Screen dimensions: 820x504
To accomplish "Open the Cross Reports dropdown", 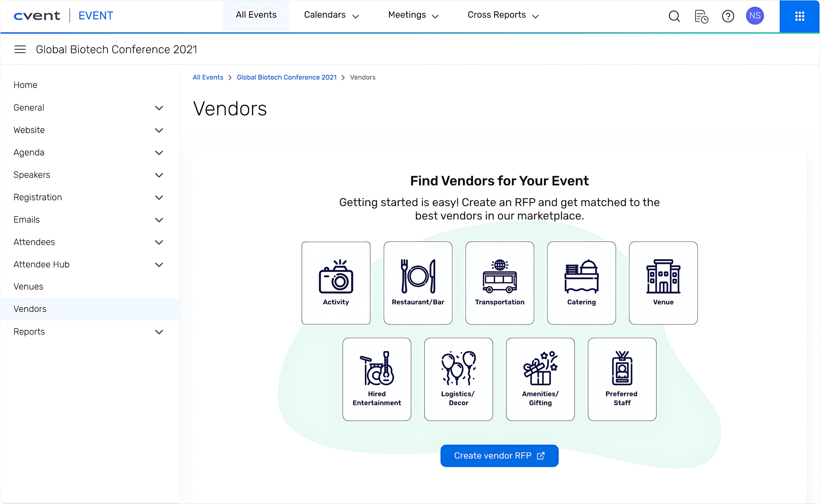I will pos(503,15).
